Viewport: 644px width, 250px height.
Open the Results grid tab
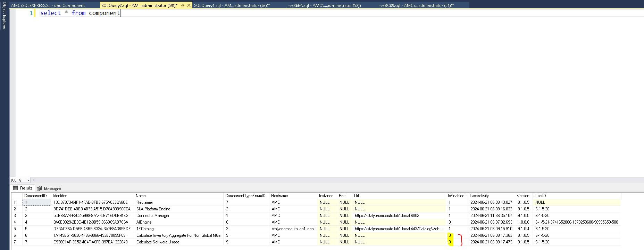click(x=23, y=188)
